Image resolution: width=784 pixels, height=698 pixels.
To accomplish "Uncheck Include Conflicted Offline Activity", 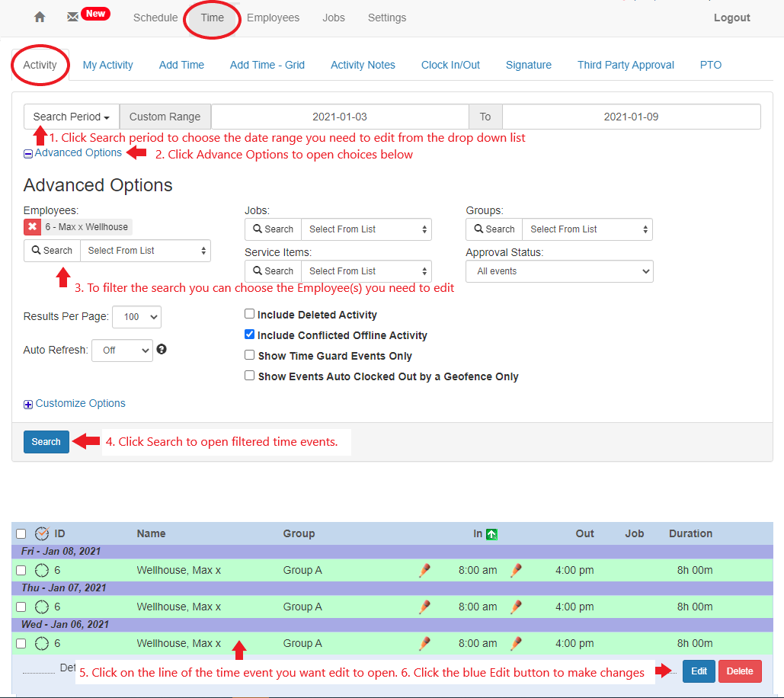I will click(x=249, y=334).
